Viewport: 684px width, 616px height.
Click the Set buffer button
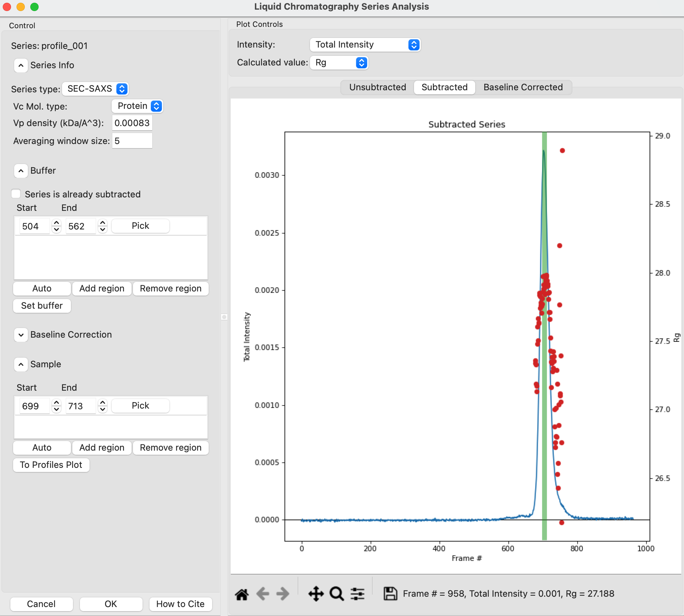coord(42,306)
